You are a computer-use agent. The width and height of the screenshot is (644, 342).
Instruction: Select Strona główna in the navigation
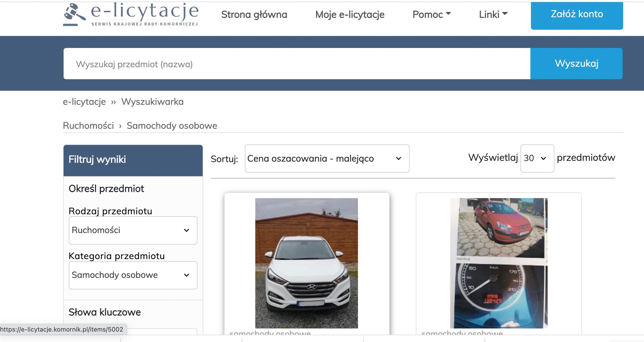[x=254, y=14]
